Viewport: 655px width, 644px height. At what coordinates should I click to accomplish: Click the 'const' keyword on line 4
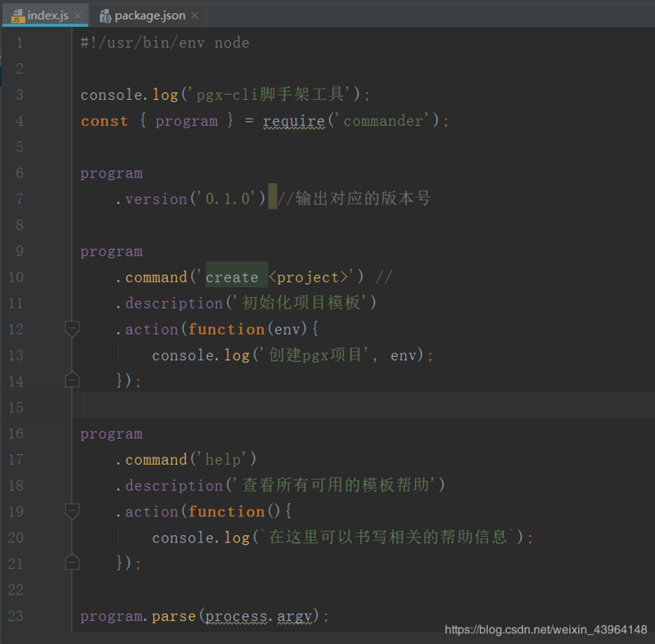[104, 121]
